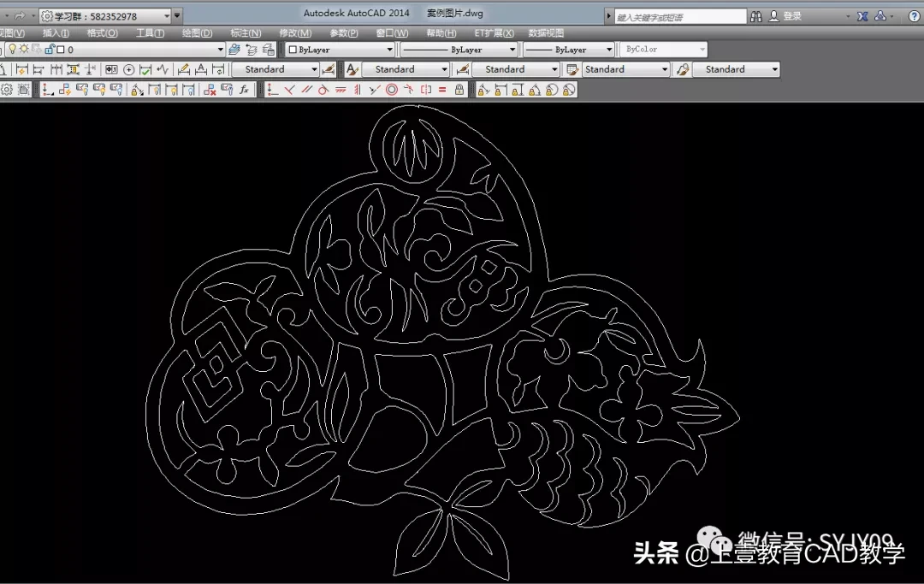Click Make Object's Layer Current icon

[x=234, y=50]
